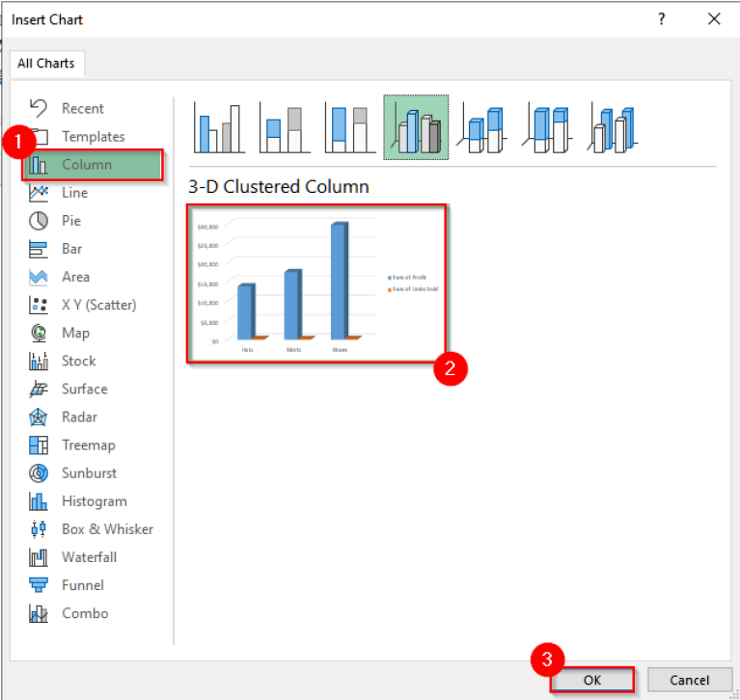Choose the Stacked Column subtype icon
Screen dimensions: 740x700
coord(285,127)
